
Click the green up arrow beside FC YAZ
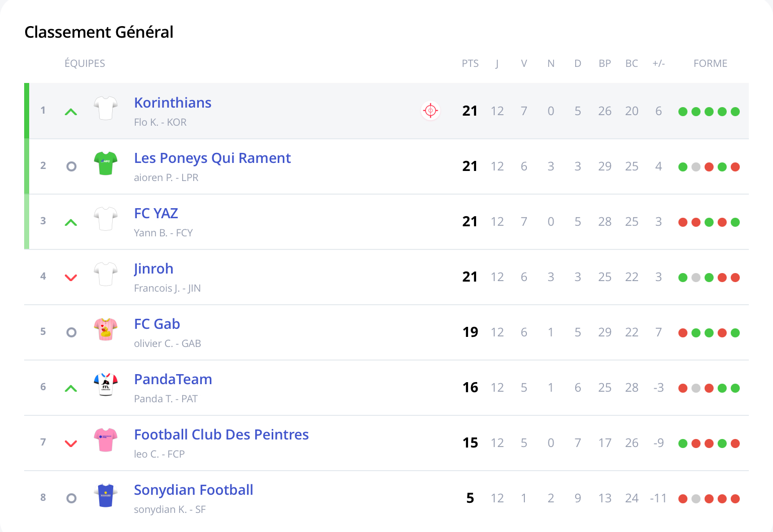71,222
